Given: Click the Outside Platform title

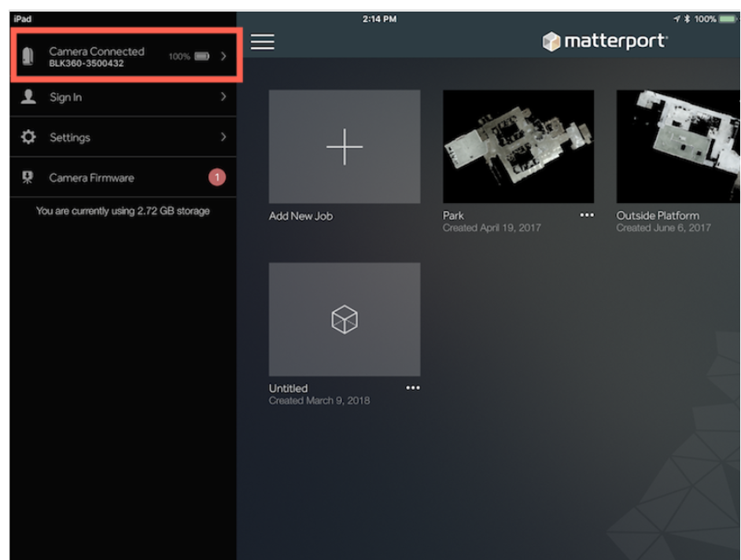Looking at the screenshot, I should coord(658,216).
